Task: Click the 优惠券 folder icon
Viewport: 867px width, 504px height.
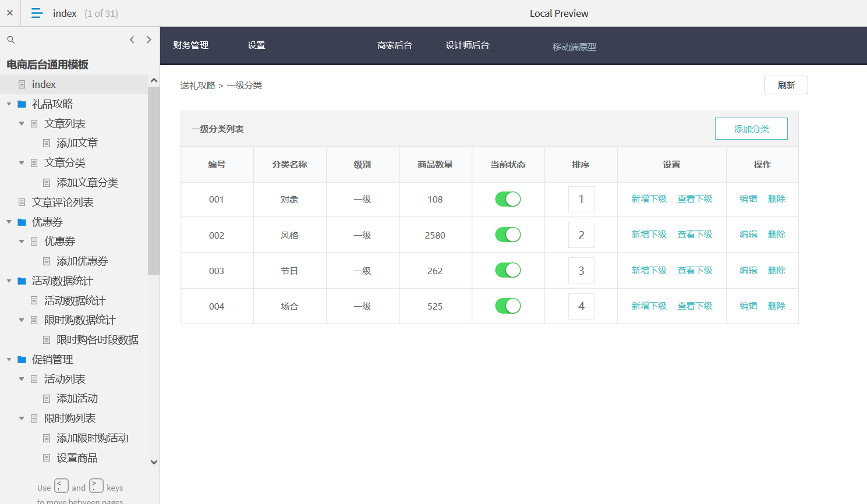Action: click(22, 222)
